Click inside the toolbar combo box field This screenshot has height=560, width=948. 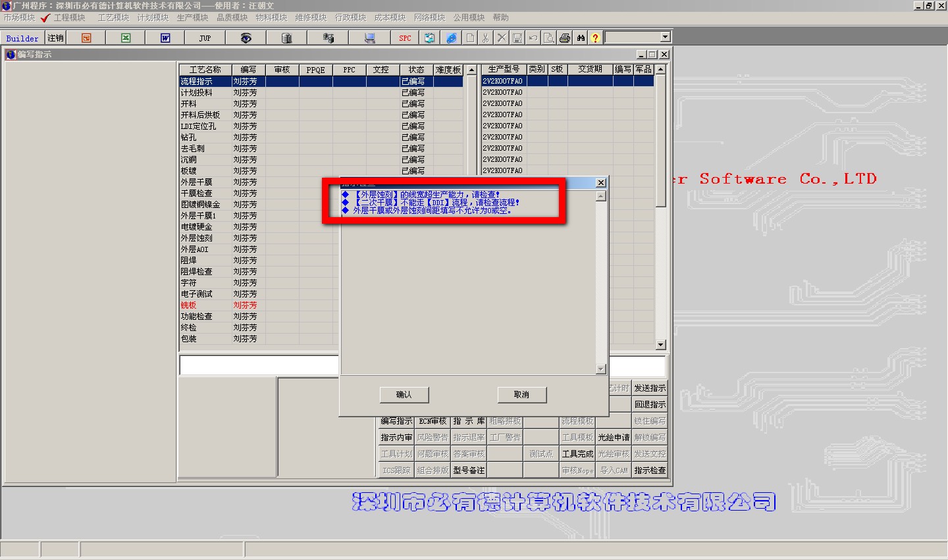633,38
